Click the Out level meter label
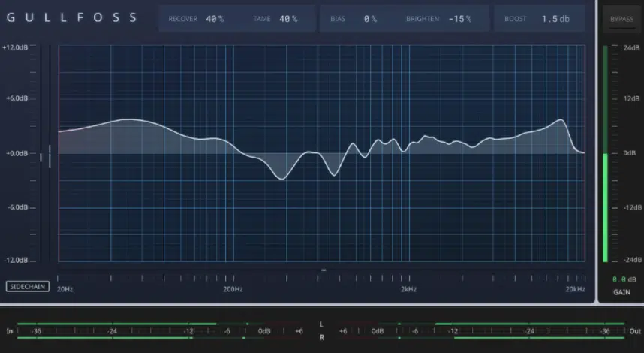Viewport: 644px width, 353px height. point(635,331)
